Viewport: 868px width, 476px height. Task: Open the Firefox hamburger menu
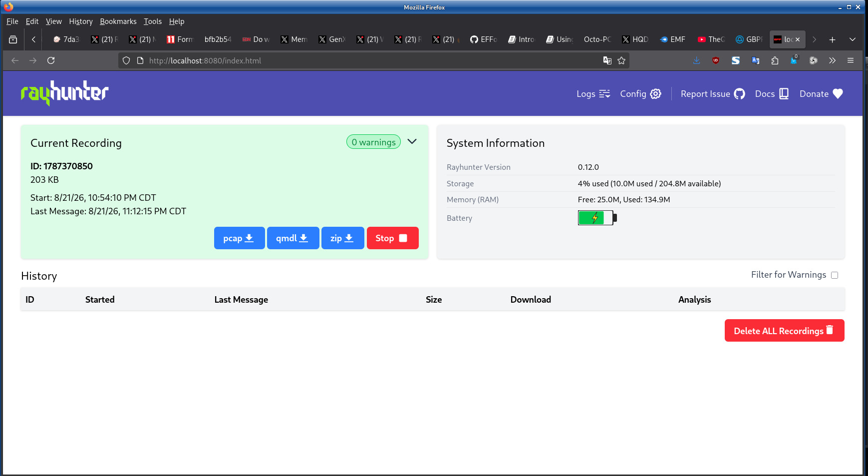(851, 60)
